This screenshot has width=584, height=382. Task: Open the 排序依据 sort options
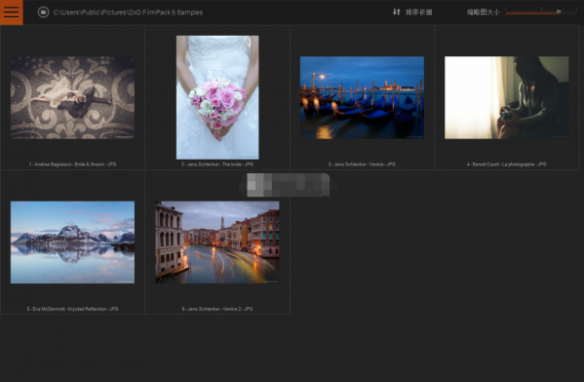tap(419, 12)
